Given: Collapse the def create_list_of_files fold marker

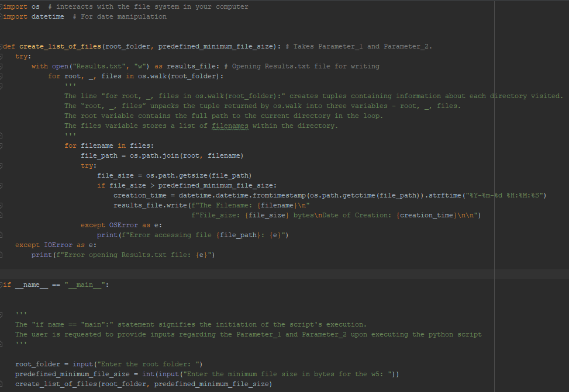Looking at the screenshot, I should [1, 46].
